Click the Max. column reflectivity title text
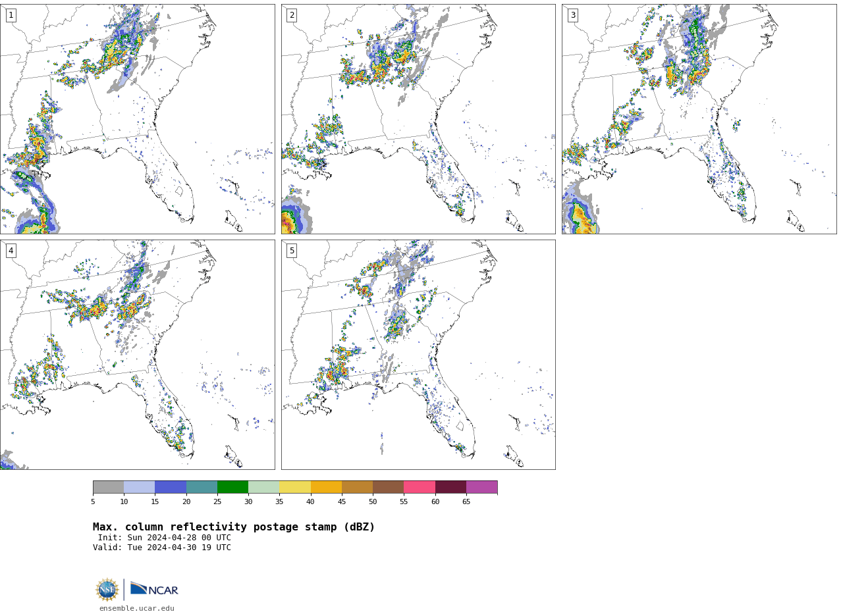843x616 pixels. click(x=234, y=527)
